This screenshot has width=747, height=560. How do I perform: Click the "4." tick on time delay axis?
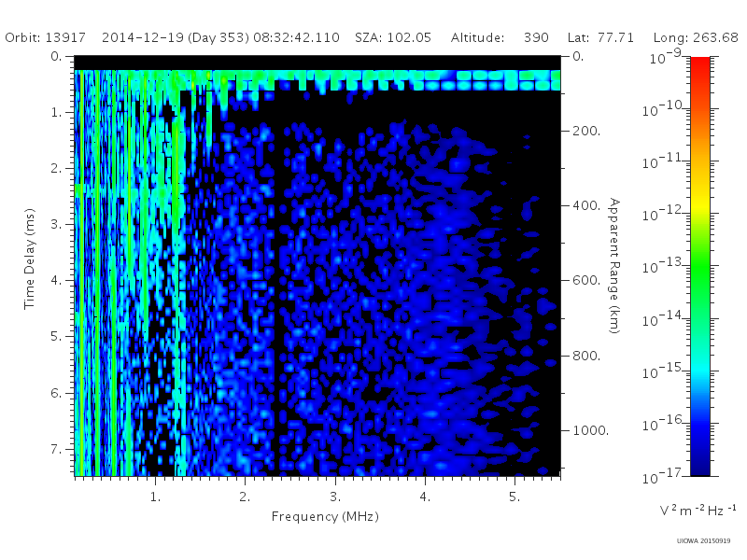coord(56,280)
